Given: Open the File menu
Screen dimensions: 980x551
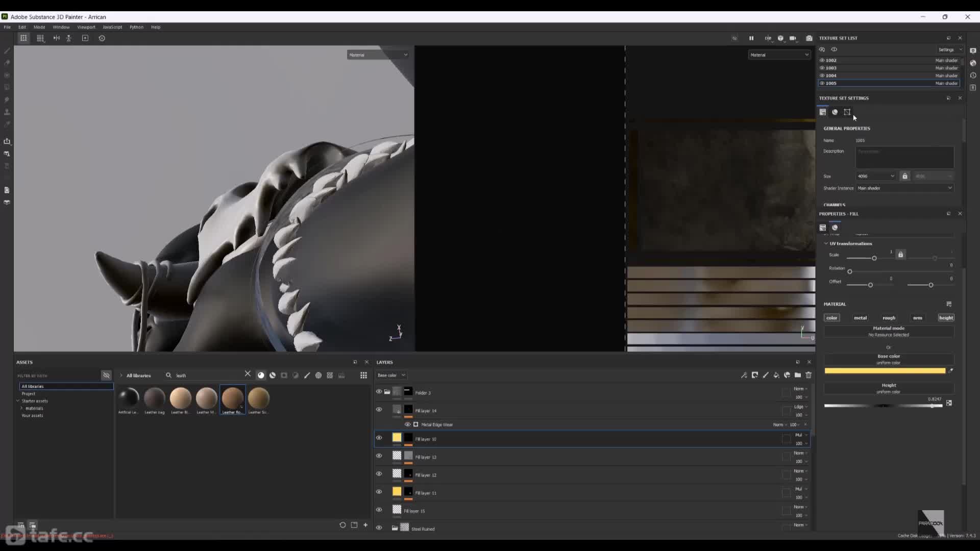Looking at the screenshot, I should pos(7,27).
